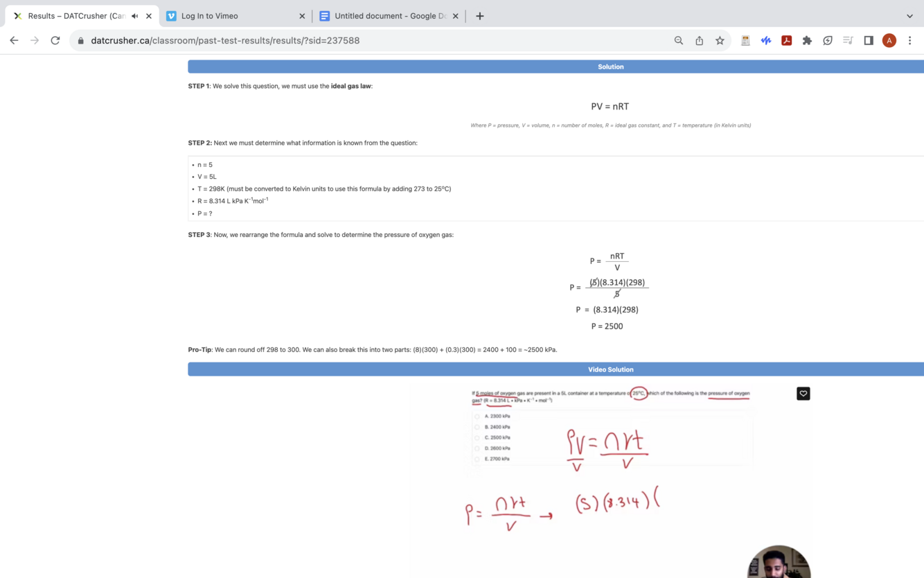Image resolution: width=924 pixels, height=578 pixels.
Task: Click the blue 'Solution' header bar
Action: tap(556, 67)
